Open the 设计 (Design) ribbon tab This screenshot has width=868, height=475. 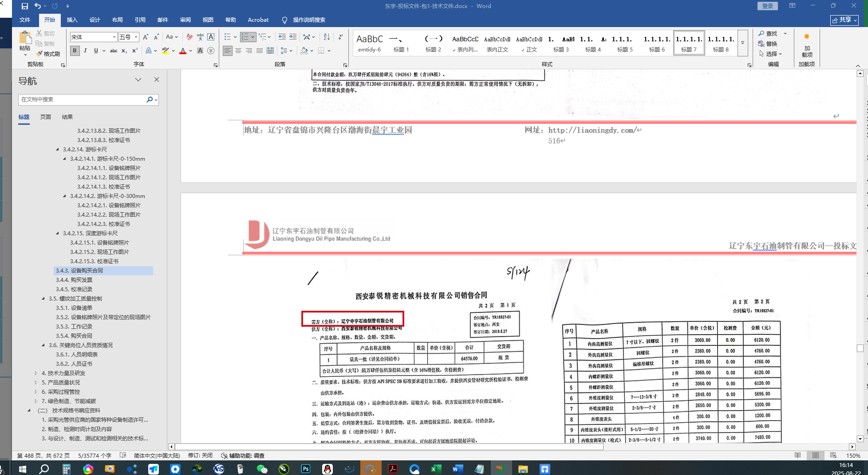click(x=95, y=20)
